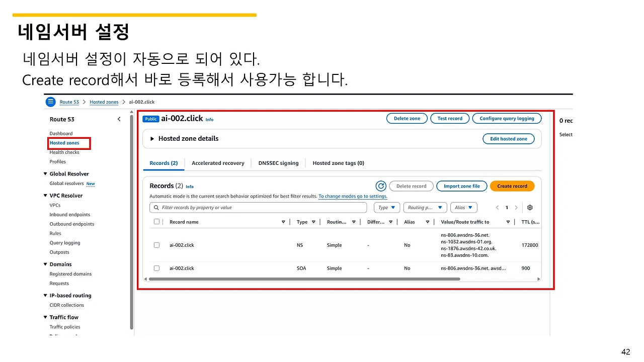Open Inbound endpoints in sidebar

[x=70, y=215]
